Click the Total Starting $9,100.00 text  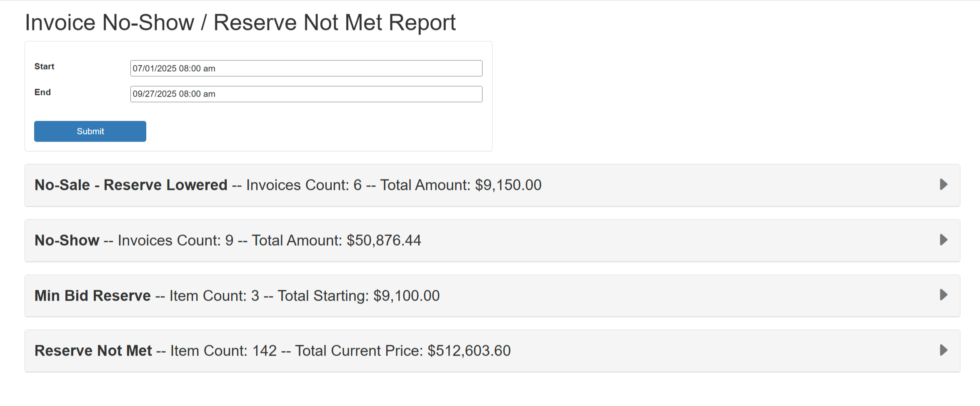tap(358, 296)
